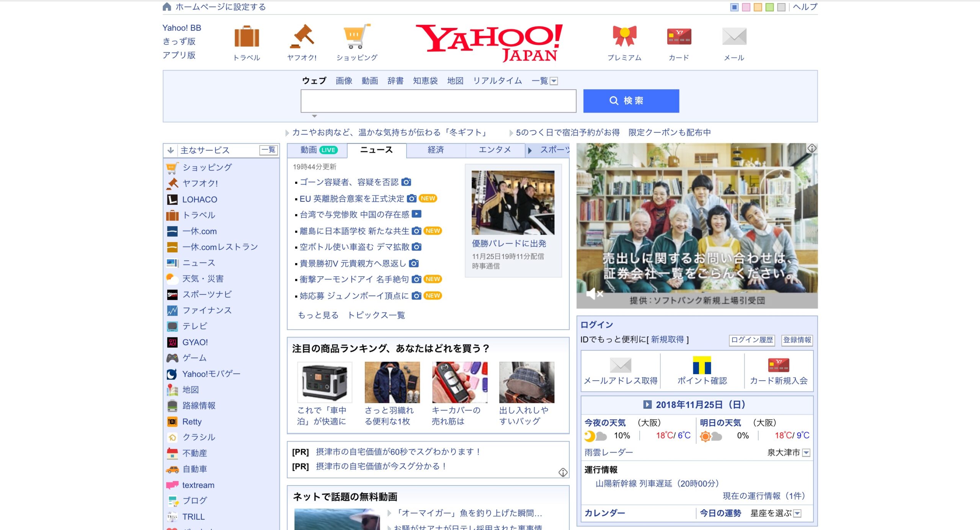Click the ad info icon beside the PR links
Screen dimensions: 980x530
tap(563, 473)
